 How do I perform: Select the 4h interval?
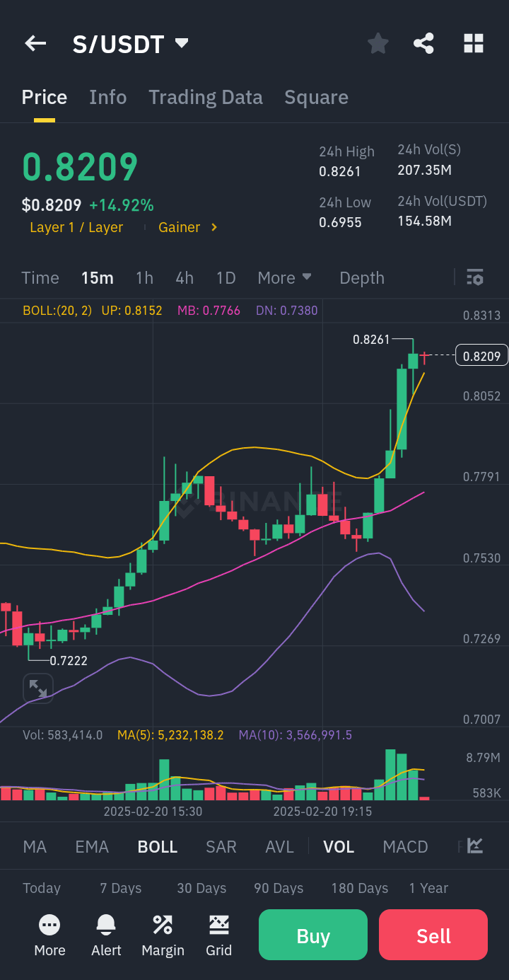coord(185,277)
